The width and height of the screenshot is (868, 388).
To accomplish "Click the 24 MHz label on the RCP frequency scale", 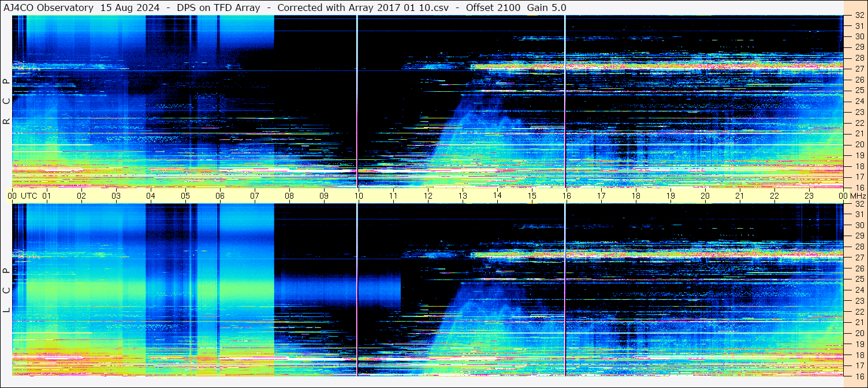I will coord(859,102).
